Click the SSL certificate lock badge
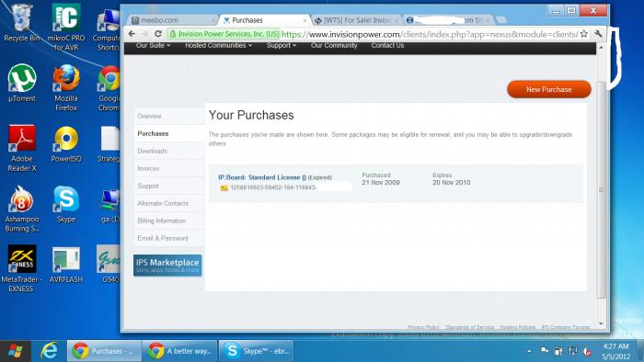The image size is (644, 362). [224, 34]
